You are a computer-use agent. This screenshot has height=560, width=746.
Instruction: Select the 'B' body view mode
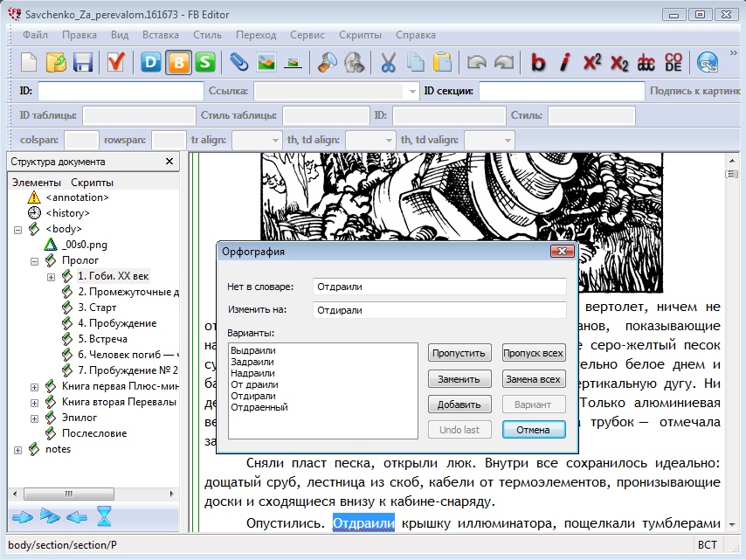pyautogui.click(x=178, y=62)
